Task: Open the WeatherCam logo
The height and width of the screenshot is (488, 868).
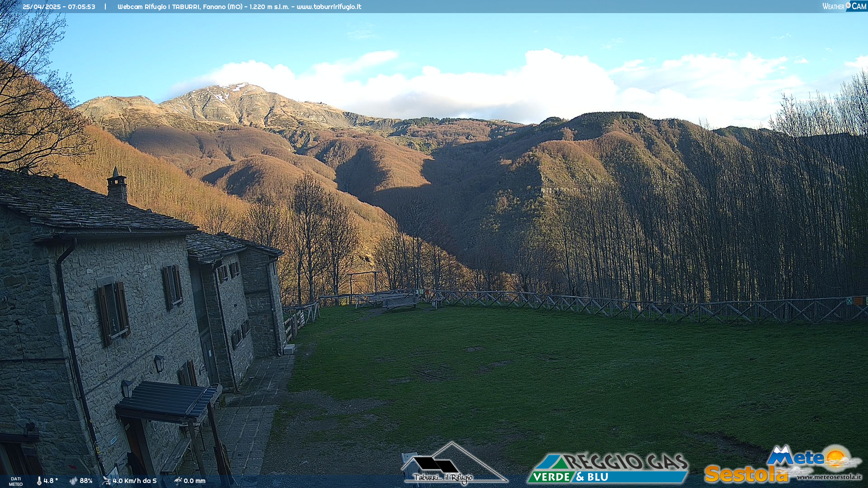Action: pos(844,6)
